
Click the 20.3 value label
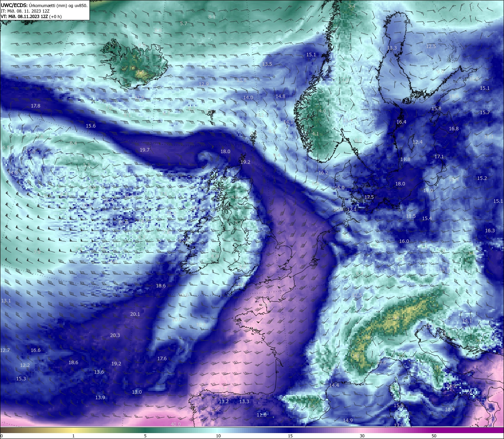tap(115, 335)
